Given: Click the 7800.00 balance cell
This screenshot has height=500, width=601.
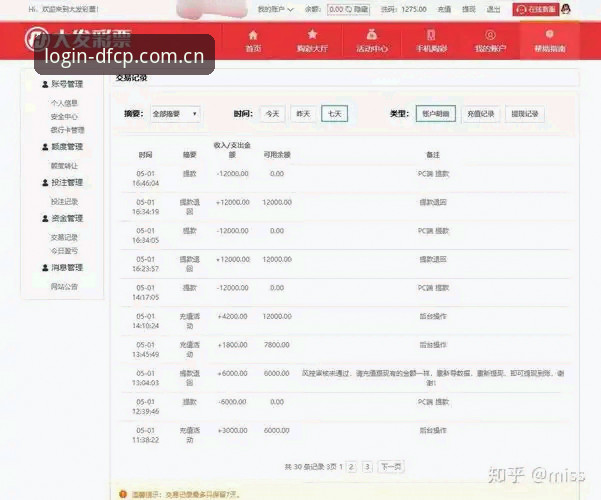Looking at the screenshot, I should (x=277, y=345).
